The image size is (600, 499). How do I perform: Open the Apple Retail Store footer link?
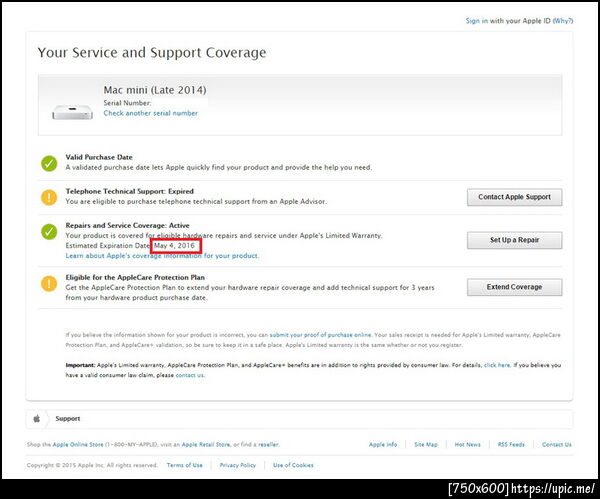tap(206, 445)
